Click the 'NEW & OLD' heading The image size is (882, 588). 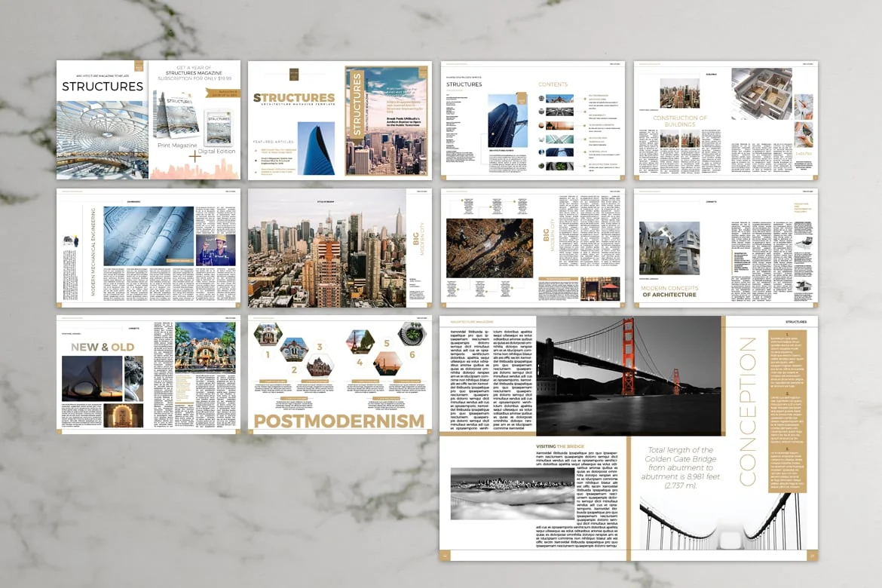103,348
